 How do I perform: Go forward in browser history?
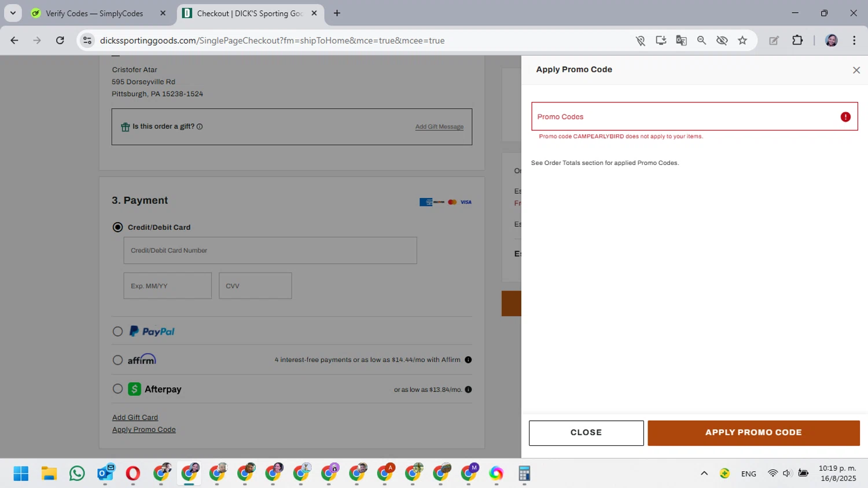coord(37,41)
